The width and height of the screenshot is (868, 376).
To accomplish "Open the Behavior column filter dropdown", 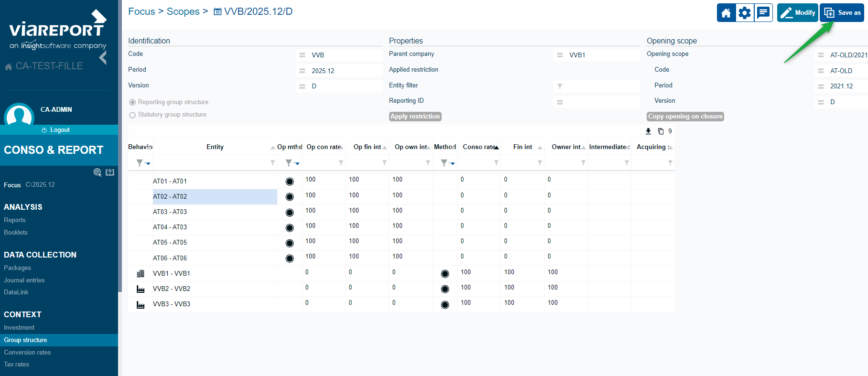I will point(143,163).
